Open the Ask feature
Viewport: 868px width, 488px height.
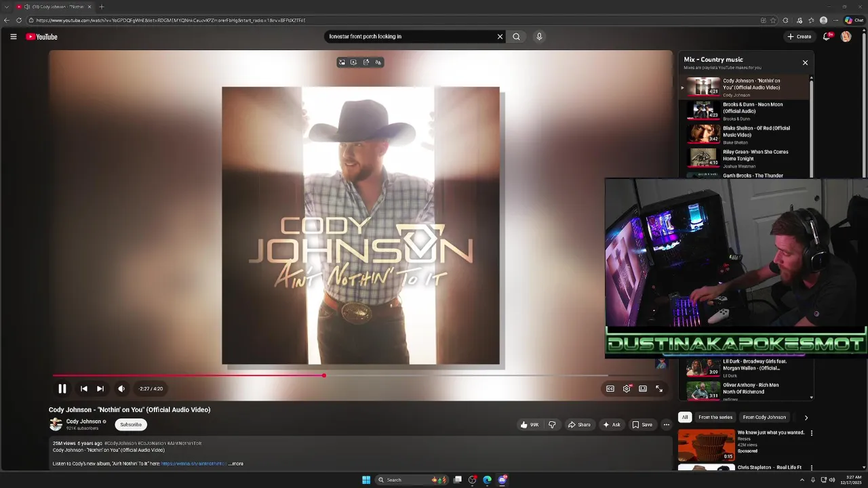pos(612,424)
